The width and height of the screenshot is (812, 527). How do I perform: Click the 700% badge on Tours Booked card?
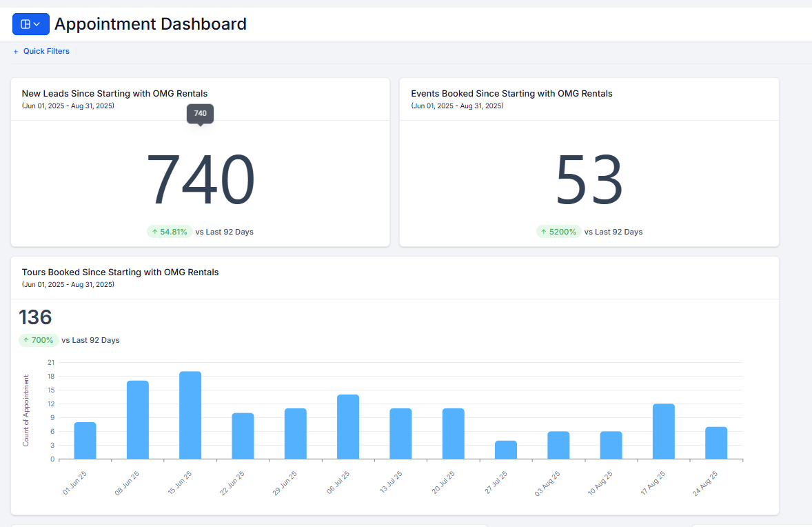(x=38, y=340)
